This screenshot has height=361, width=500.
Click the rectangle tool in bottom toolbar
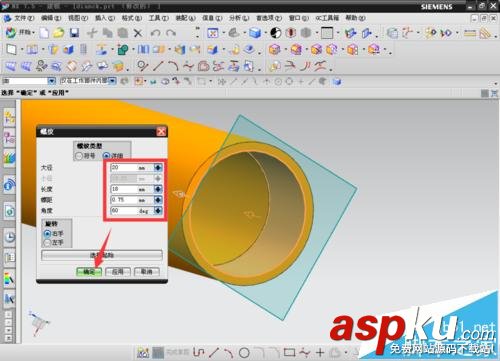289,352
